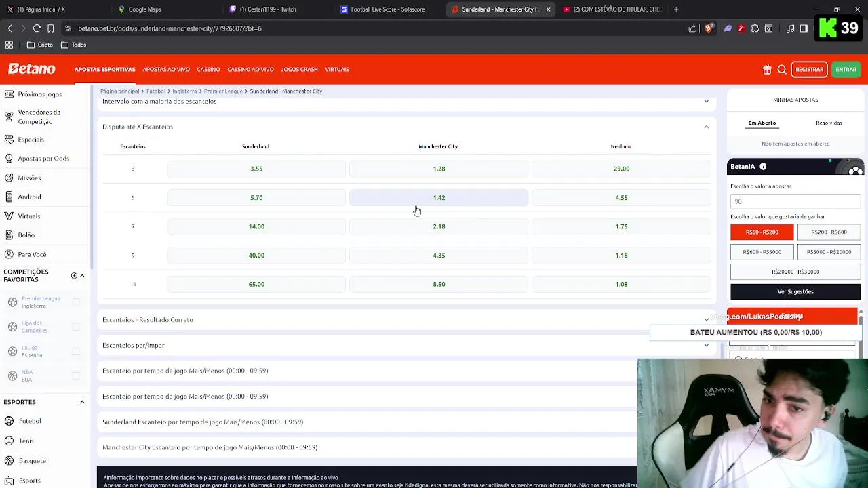Select the R$20000 - R$30000 winnings range
The width and height of the screenshot is (868, 488).
795,272
